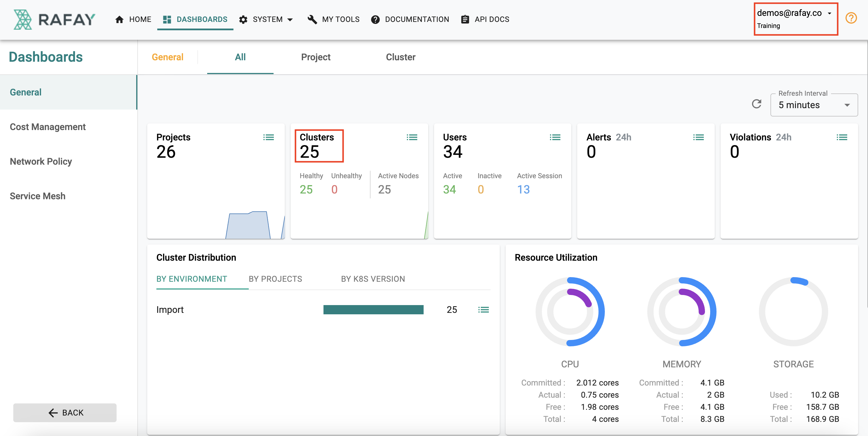The height and width of the screenshot is (436, 868).
Task: Open MY TOOLS in the top nav
Action: click(x=334, y=20)
